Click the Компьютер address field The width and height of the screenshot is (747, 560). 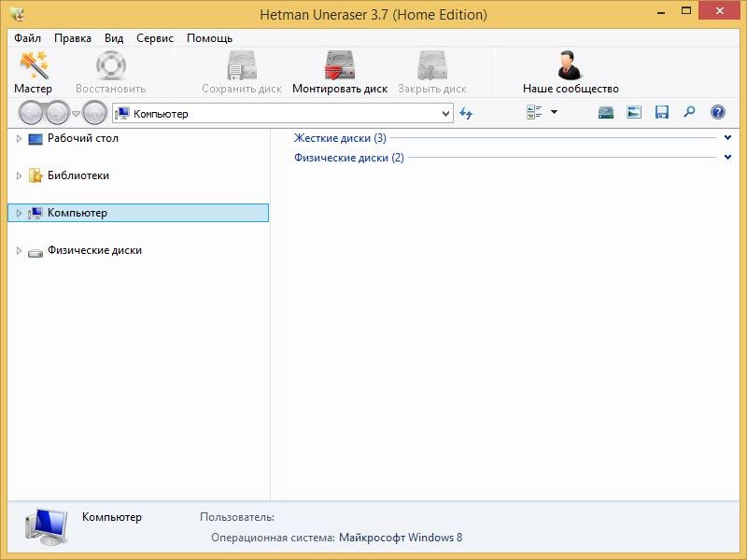click(283, 114)
